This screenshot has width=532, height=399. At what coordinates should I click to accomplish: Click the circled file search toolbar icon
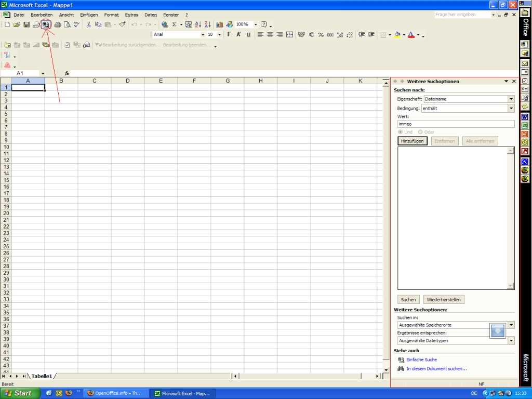[x=46, y=24]
